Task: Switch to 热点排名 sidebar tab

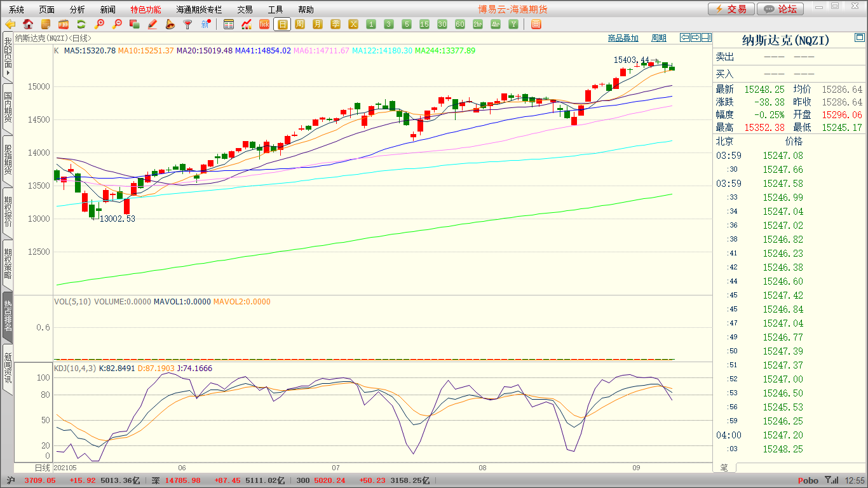Action: tap(8, 316)
